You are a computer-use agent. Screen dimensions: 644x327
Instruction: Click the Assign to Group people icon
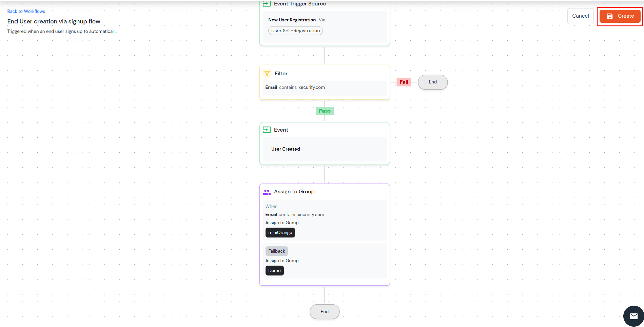click(x=267, y=192)
